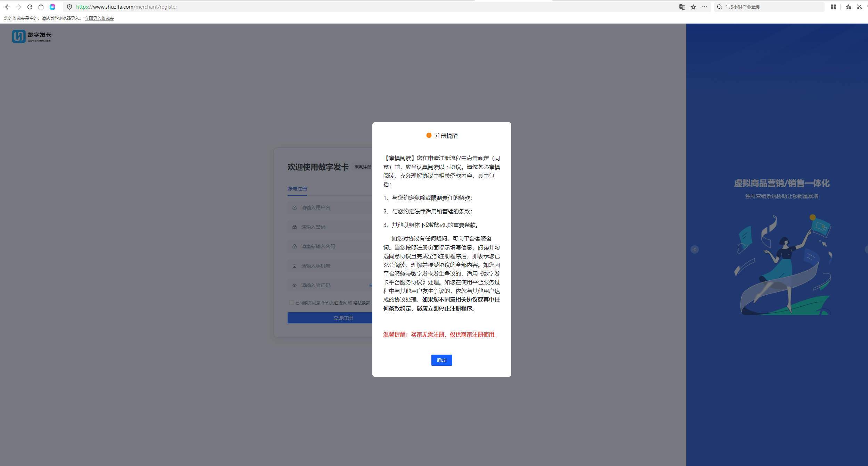Click the scissors screenshot icon

(859, 7)
